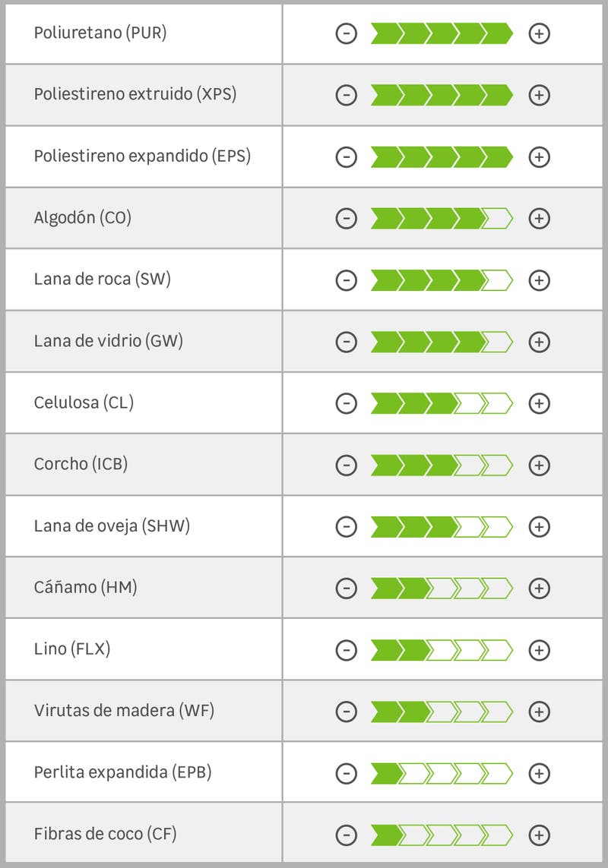Screen dimensions: 608x868
Task: Click the plus icon for Fibras de coco (CF)
Action: pyautogui.click(x=539, y=833)
